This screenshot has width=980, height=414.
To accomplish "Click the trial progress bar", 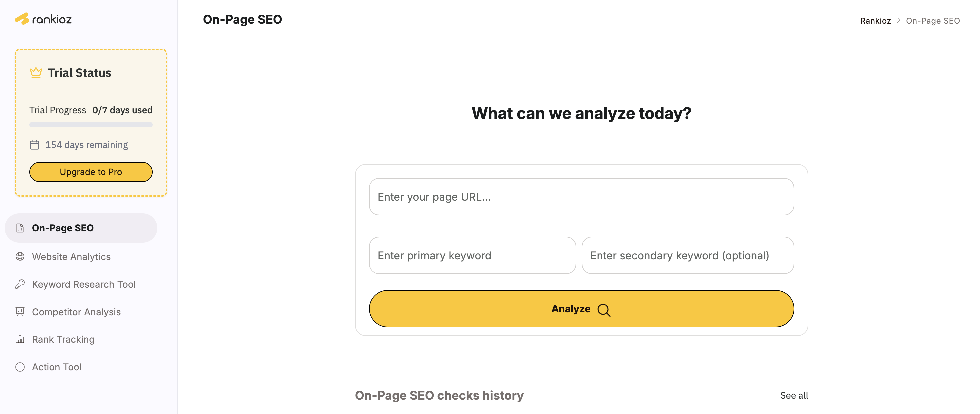I will click(x=91, y=124).
